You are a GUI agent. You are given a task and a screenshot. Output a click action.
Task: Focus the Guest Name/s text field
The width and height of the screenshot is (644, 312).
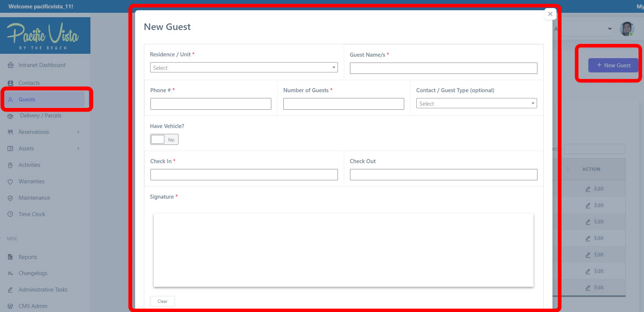(x=443, y=68)
